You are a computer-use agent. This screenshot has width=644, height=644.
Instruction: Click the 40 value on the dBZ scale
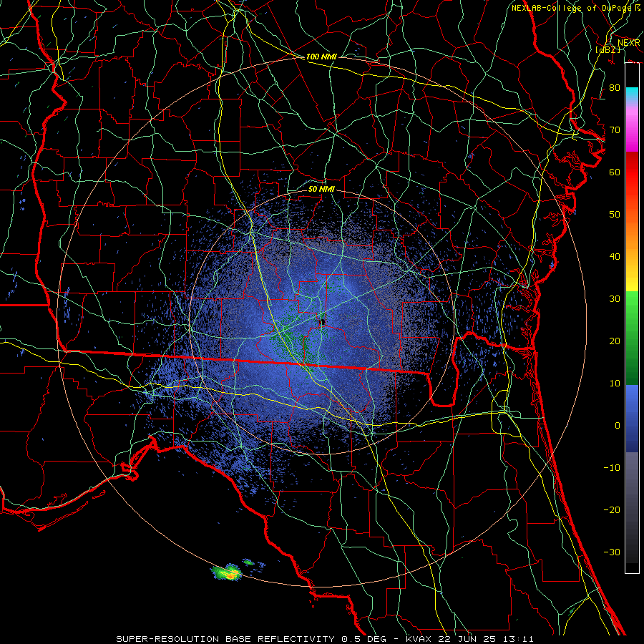point(615,257)
